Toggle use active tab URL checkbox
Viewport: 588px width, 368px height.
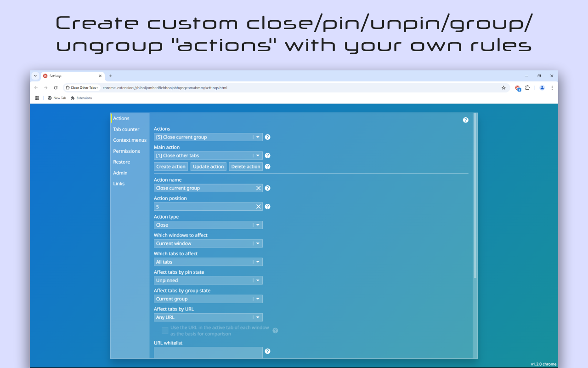point(165,330)
